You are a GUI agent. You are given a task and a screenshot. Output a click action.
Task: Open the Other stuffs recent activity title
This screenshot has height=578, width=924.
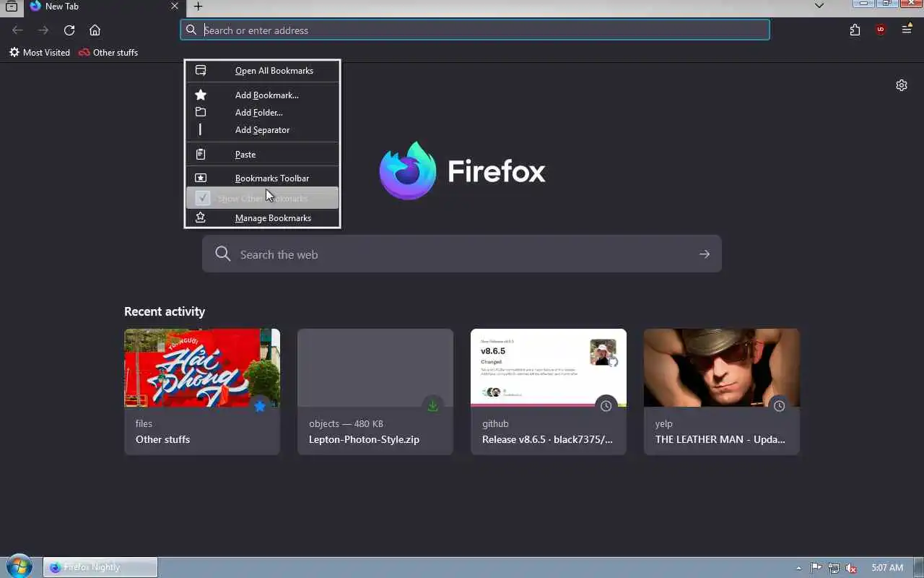click(x=162, y=439)
